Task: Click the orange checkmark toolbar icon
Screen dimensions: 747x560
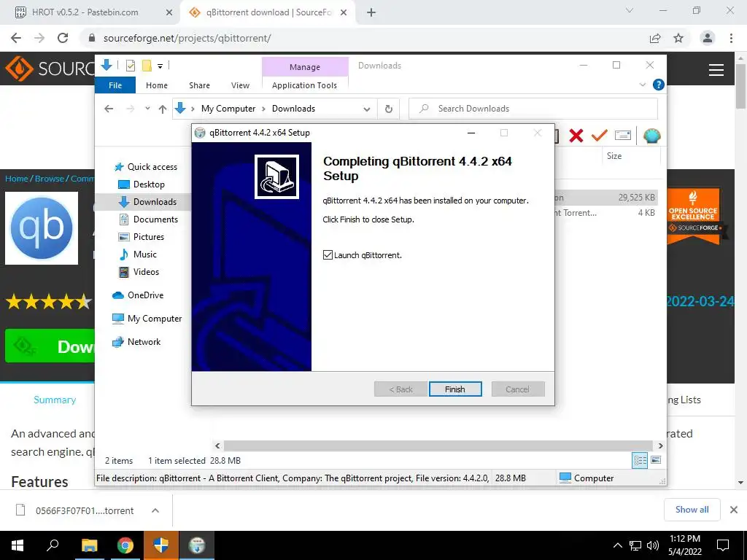Action: click(600, 136)
